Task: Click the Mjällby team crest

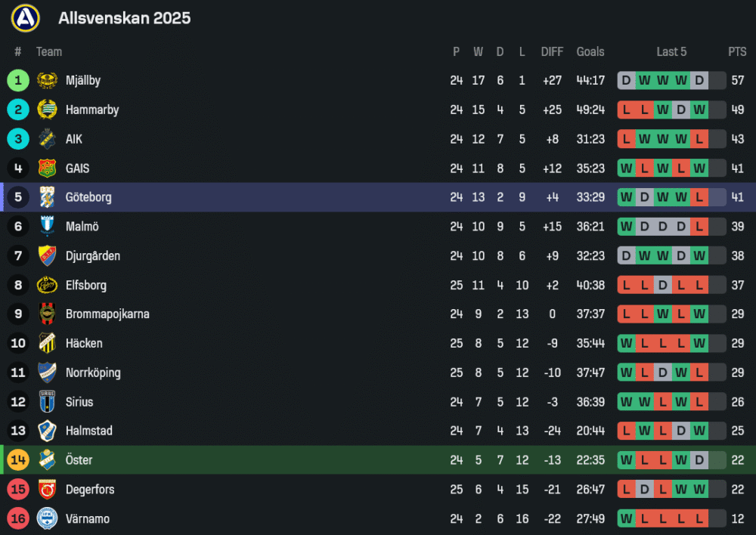Action: pos(47,80)
